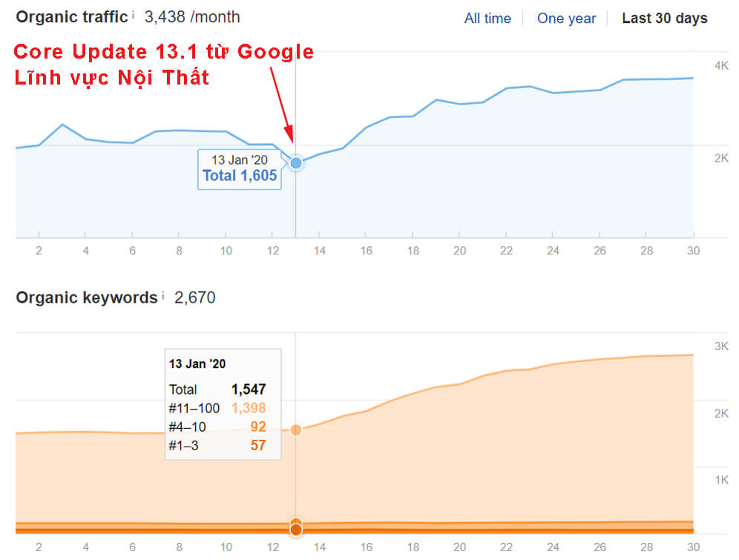Switch to the All time range
Screen dimensions: 739x560
point(487,19)
